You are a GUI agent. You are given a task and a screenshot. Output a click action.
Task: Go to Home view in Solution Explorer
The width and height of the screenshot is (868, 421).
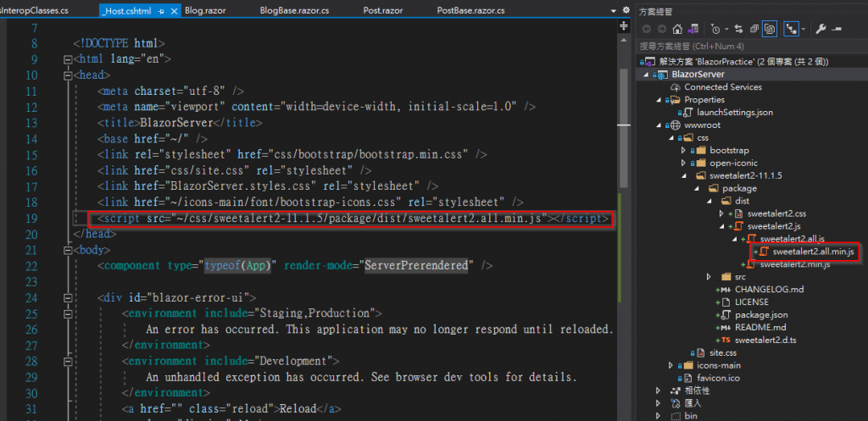click(677, 29)
